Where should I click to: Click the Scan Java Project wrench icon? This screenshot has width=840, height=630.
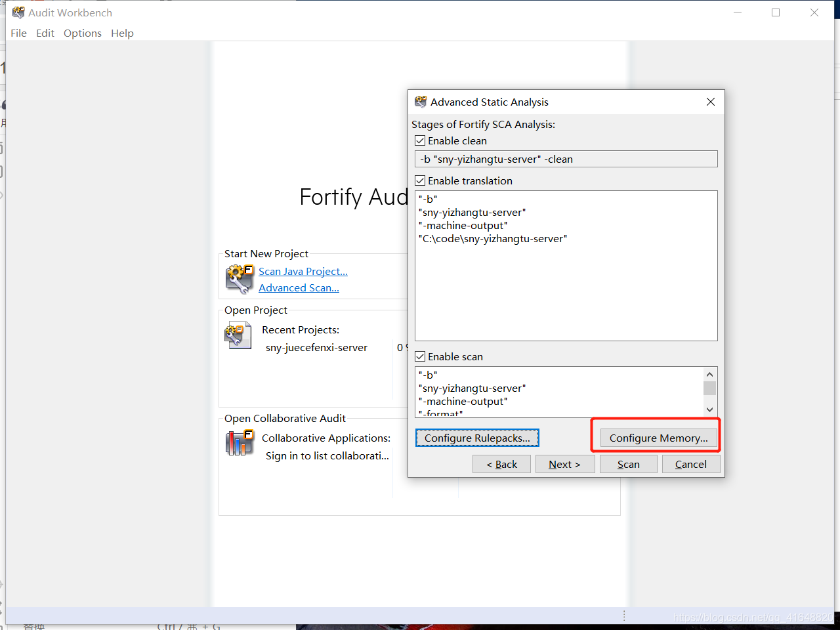coord(239,279)
